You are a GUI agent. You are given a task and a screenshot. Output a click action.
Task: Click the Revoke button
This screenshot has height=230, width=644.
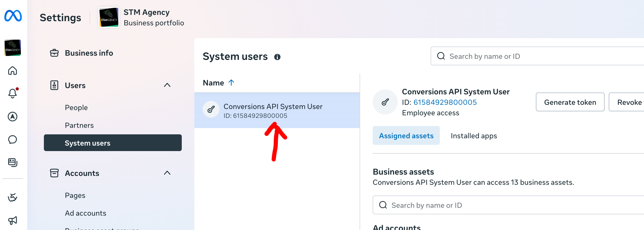(627, 102)
